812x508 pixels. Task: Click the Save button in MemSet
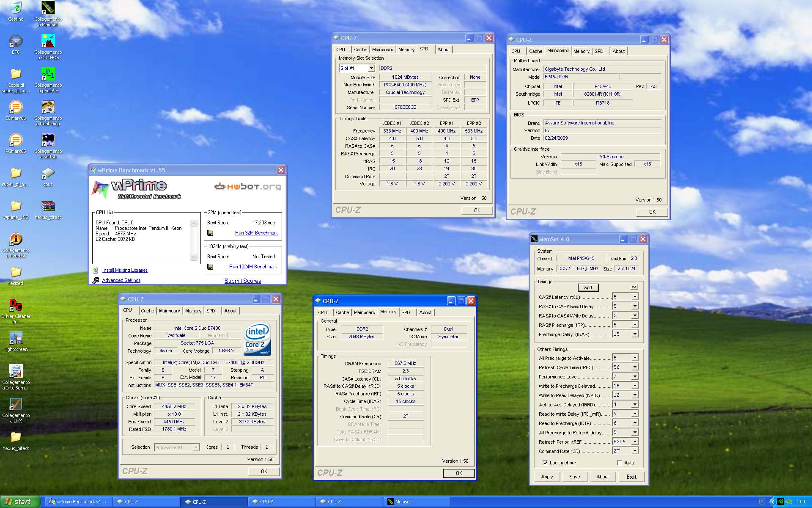point(575,477)
